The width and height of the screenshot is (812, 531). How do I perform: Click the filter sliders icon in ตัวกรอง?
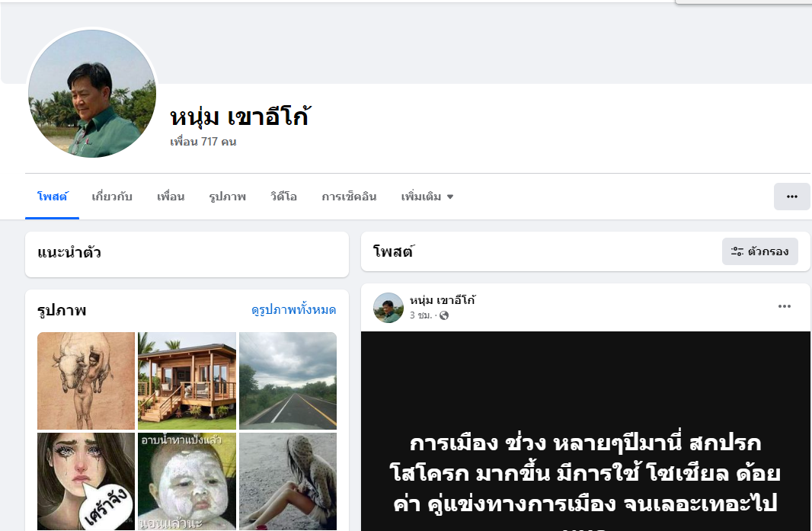coord(737,251)
